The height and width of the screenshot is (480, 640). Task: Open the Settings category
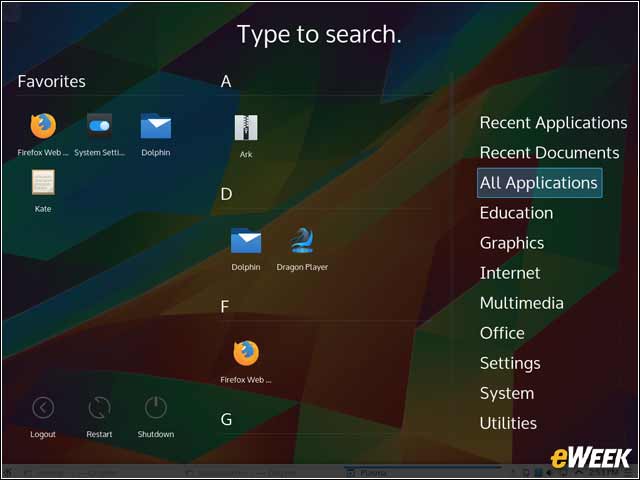coord(510,363)
